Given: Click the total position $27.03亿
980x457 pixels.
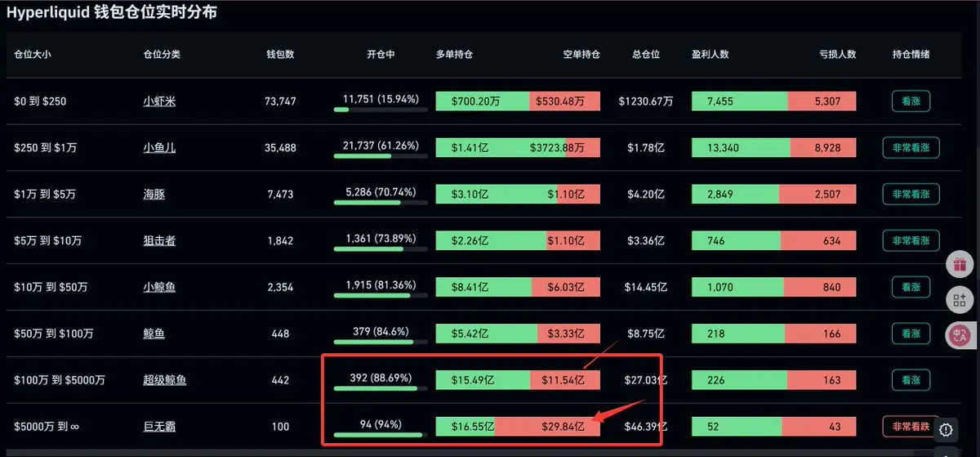Looking at the screenshot, I should [646, 380].
